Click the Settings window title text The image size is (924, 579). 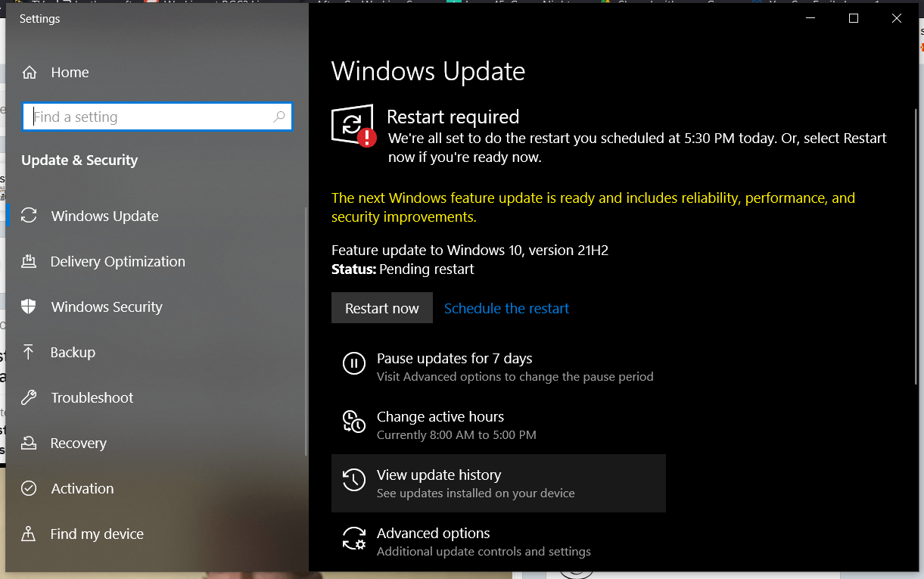(x=39, y=19)
